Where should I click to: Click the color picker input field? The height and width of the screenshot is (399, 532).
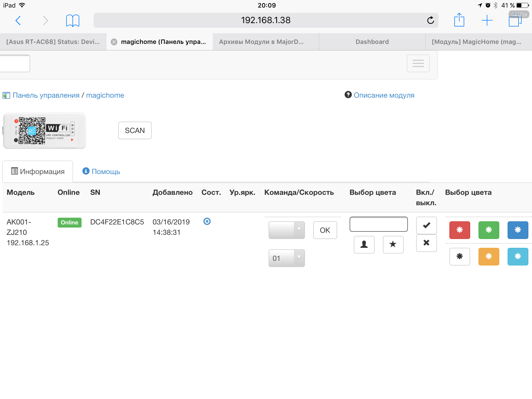[x=378, y=224]
